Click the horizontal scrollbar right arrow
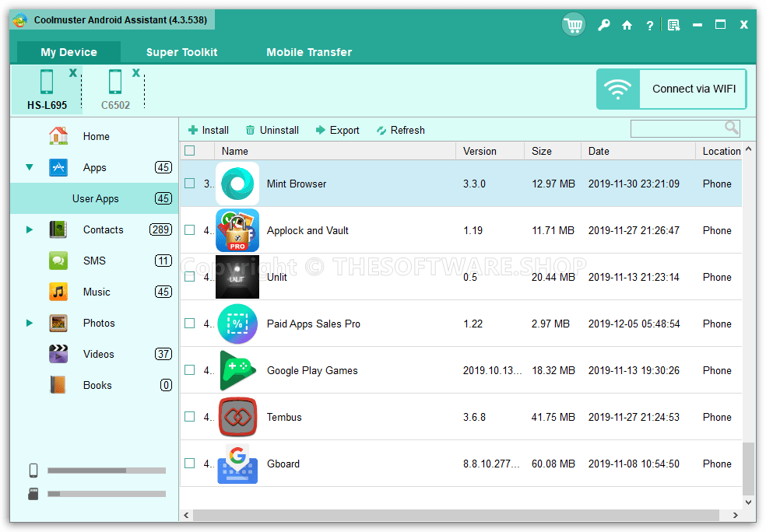The width and height of the screenshot is (766, 532). coord(735,515)
